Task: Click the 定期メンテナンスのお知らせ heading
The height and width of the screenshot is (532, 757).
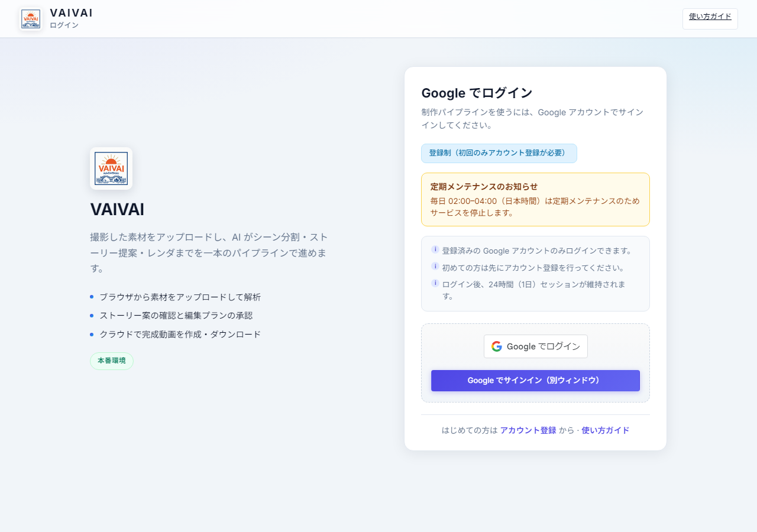Action: (x=484, y=187)
